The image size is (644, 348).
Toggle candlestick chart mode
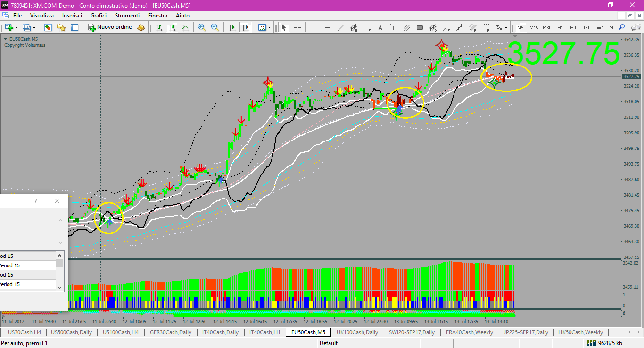[173, 27]
